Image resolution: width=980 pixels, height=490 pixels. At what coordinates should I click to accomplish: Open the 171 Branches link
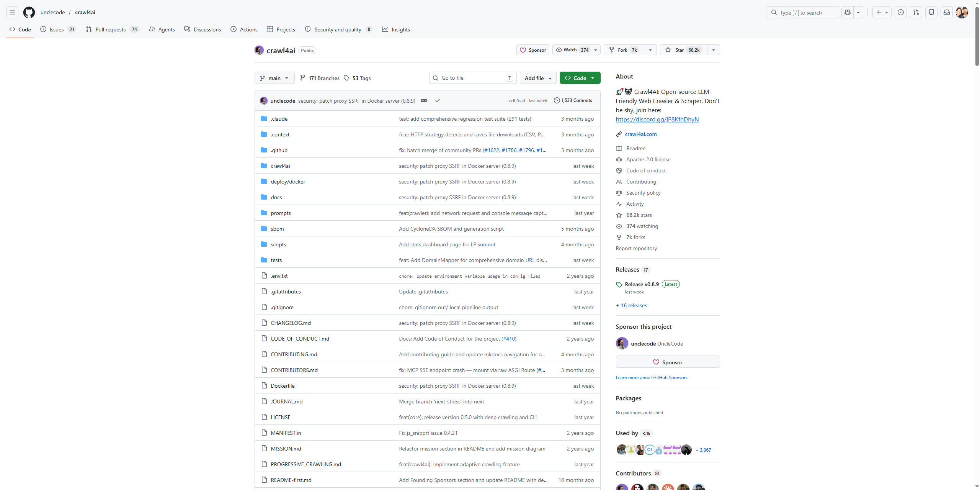tap(320, 78)
